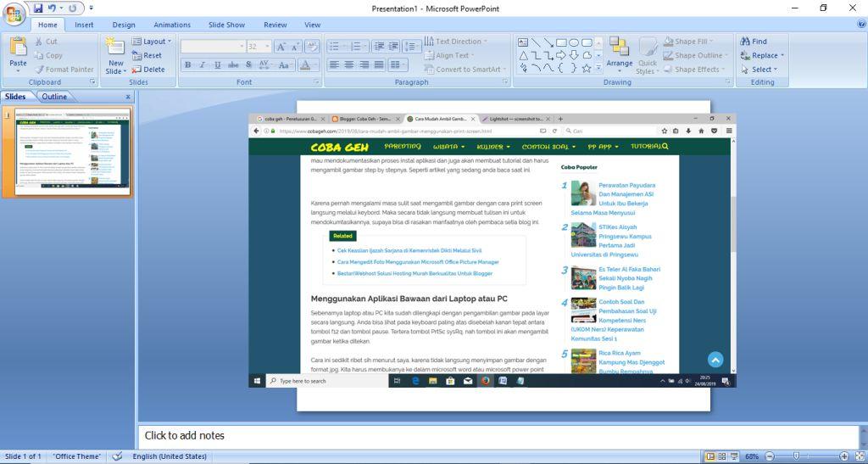The image size is (868, 464).
Task: Run spell check from status bar
Action: click(x=117, y=456)
